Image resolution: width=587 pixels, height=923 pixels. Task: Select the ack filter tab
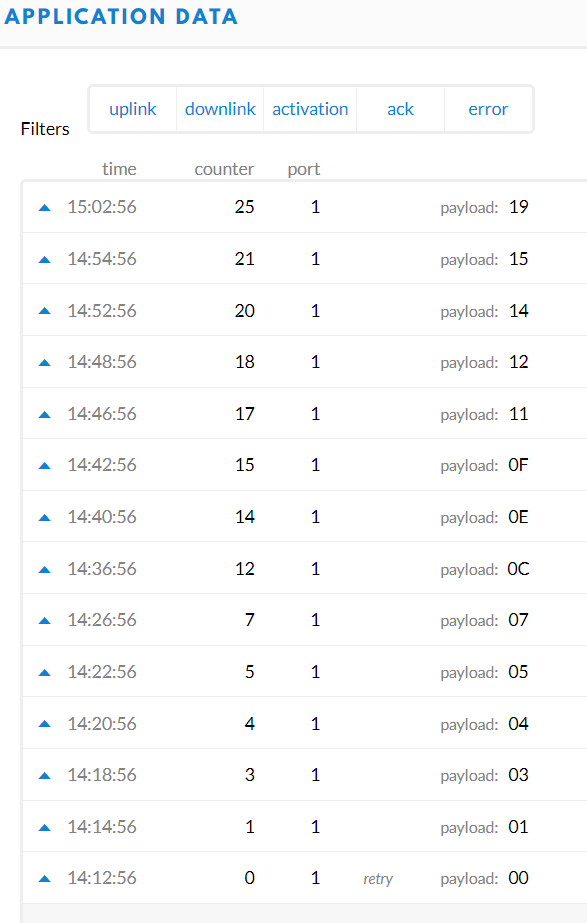[400, 109]
